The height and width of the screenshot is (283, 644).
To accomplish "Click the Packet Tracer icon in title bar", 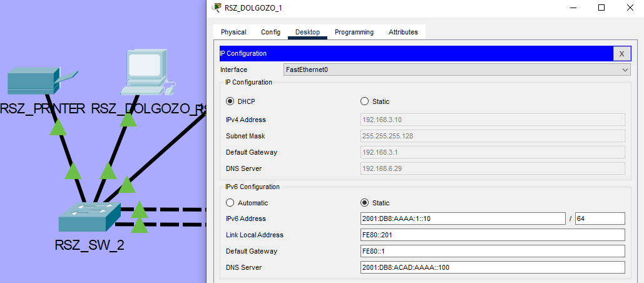I will pyautogui.click(x=217, y=8).
